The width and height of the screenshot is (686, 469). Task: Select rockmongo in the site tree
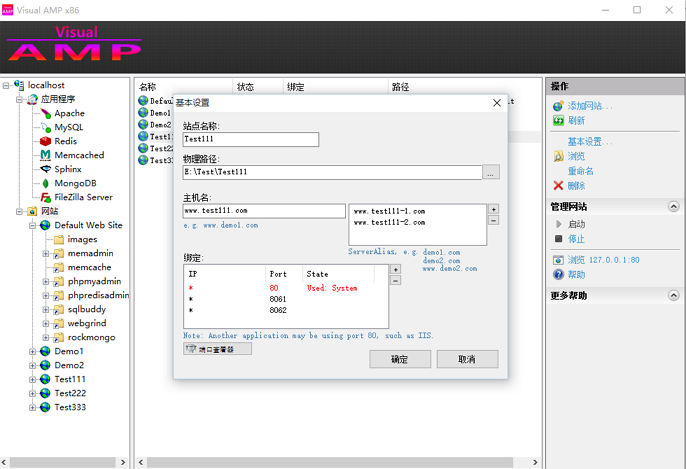(x=91, y=337)
